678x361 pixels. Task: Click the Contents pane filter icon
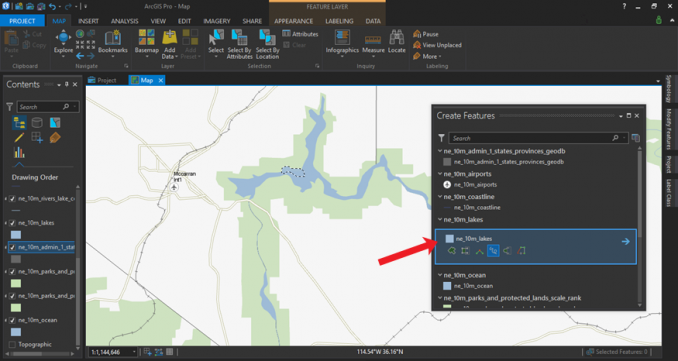tap(9, 107)
